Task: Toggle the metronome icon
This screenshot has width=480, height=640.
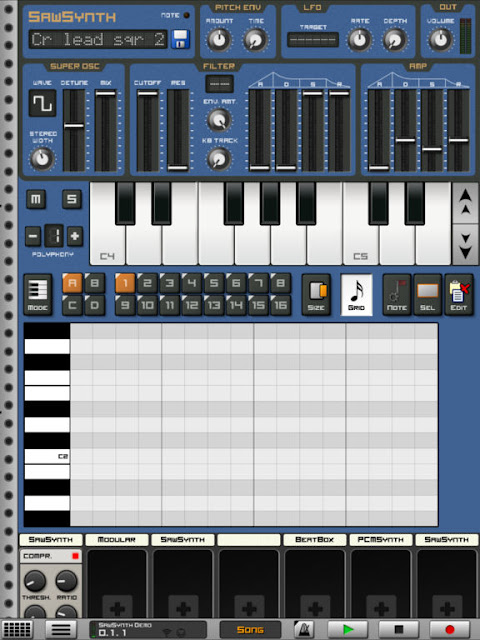Action: tap(304, 629)
